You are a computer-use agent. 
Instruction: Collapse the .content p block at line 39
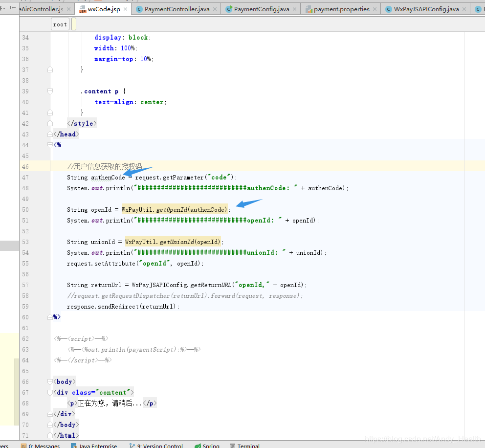(x=50, y=91)
